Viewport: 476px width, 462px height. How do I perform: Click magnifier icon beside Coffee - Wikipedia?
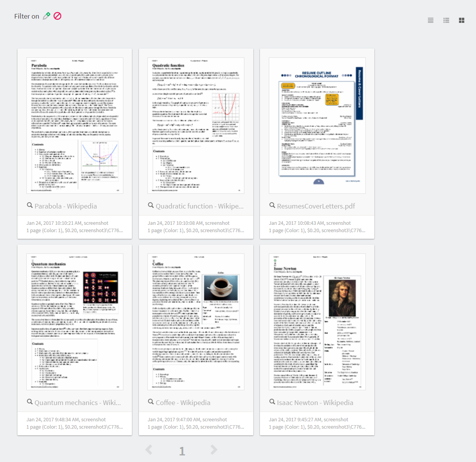click(151, 402)
